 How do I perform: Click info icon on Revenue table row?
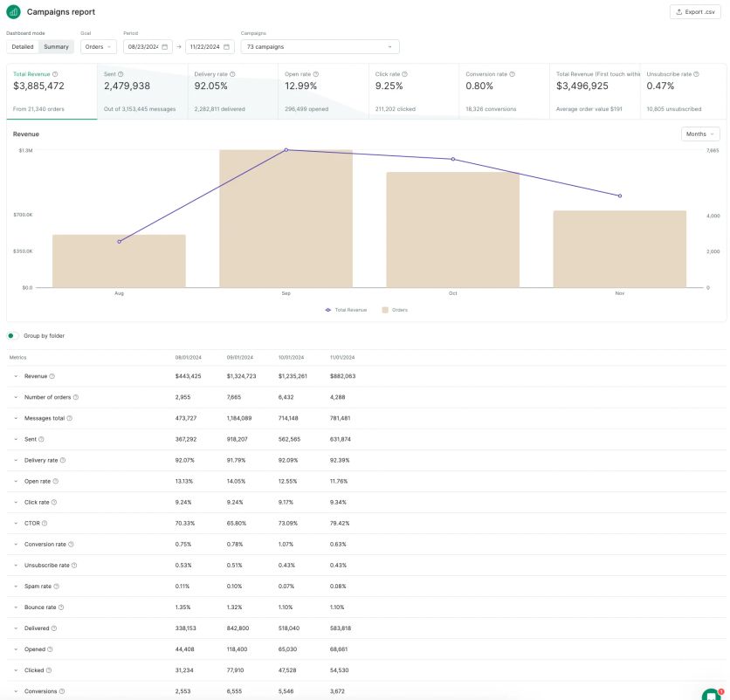52,376
